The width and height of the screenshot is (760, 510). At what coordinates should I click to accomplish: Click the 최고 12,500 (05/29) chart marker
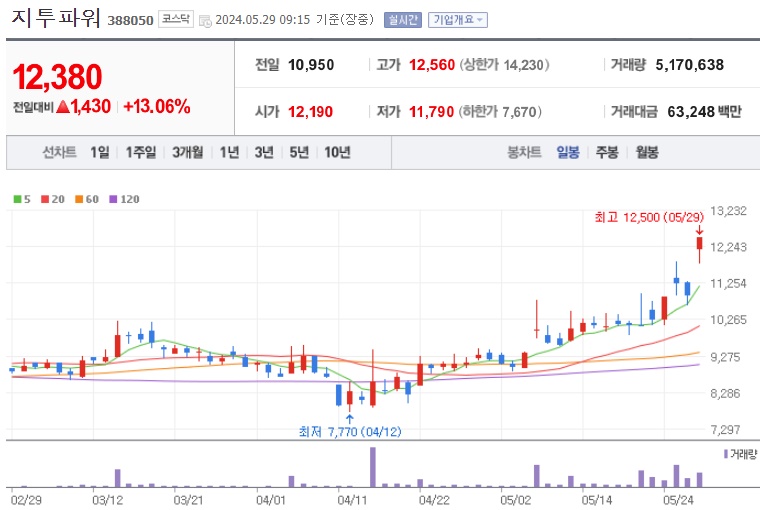[649, 217]
